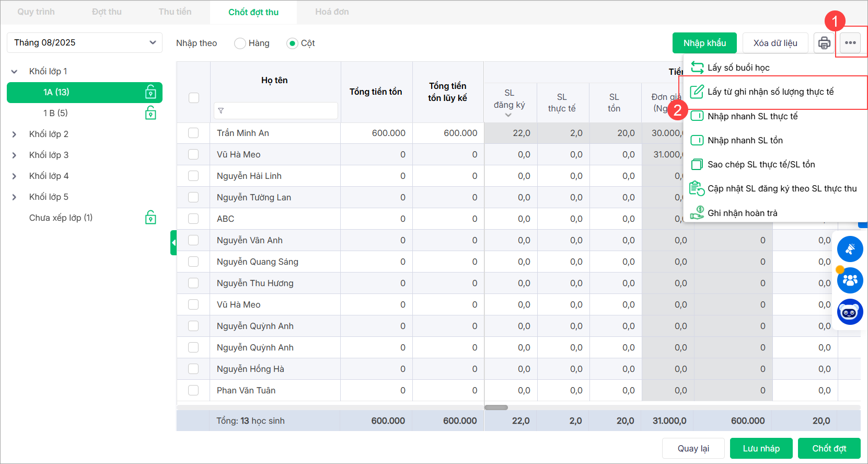Click the lock icon beside Chưa xếp lớp
Viewport: 868px width, 464px height.
click(x=151, y=218)
